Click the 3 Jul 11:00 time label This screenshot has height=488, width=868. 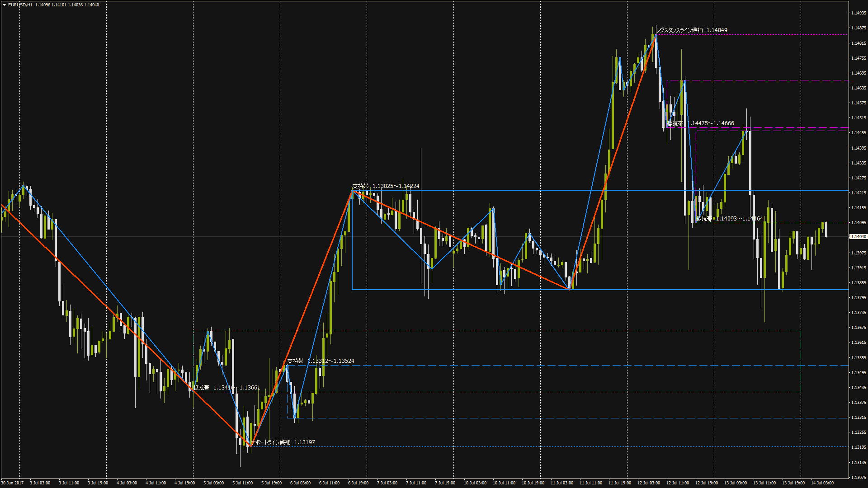coord(69,483)
